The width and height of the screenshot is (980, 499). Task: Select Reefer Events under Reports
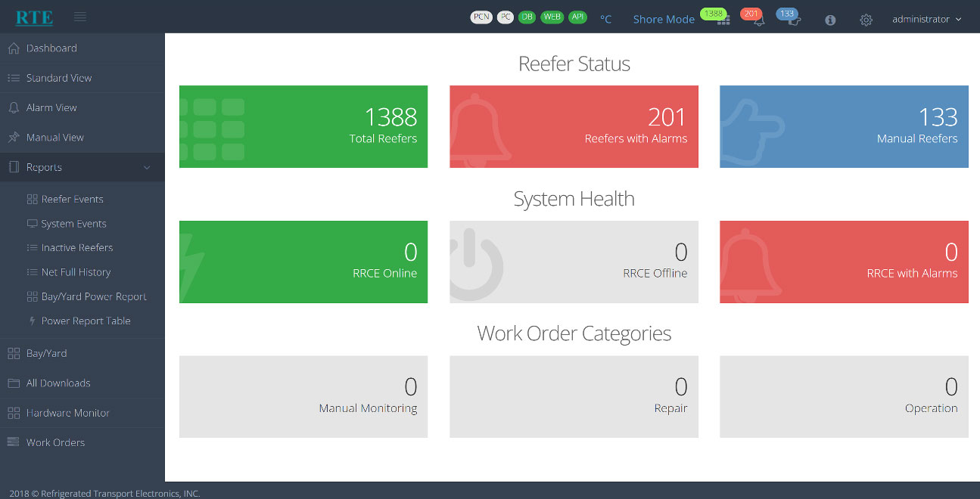click(72, 200)
